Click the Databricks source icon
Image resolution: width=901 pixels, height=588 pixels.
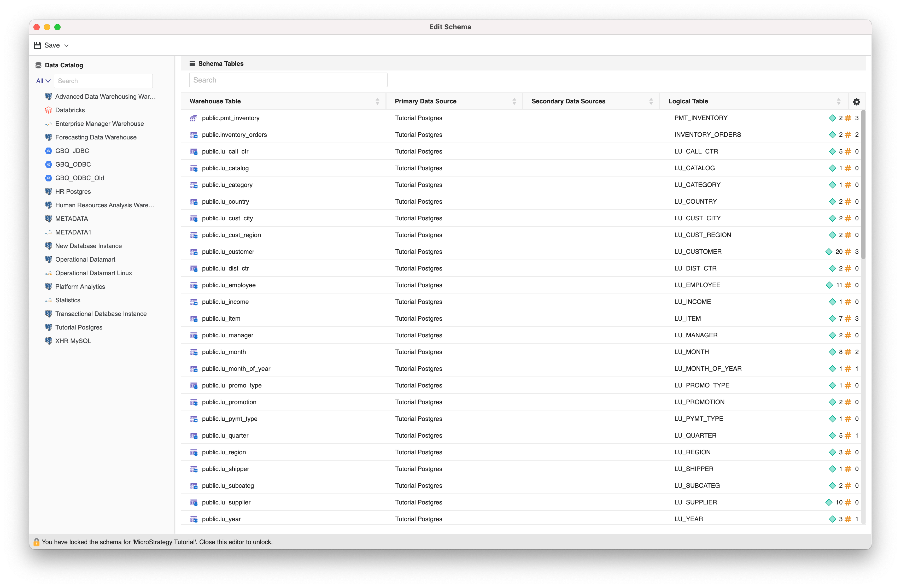tap(49, 110)
